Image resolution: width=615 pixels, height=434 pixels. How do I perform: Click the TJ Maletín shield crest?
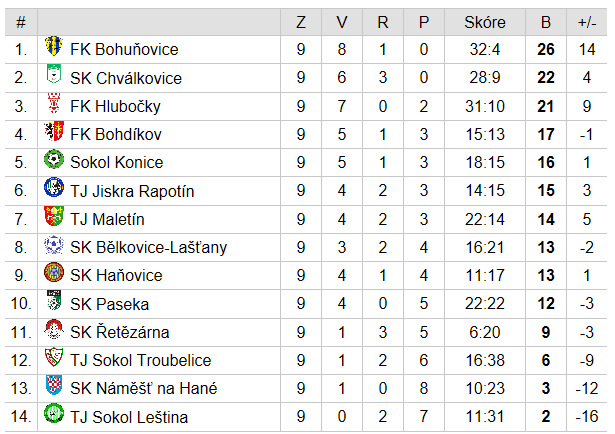tap(54, 216)
